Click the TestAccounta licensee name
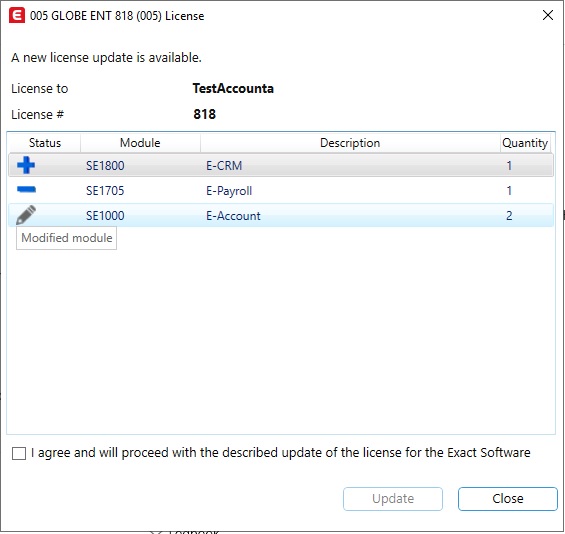Screen dimensions: 565x534 point(233,89)
